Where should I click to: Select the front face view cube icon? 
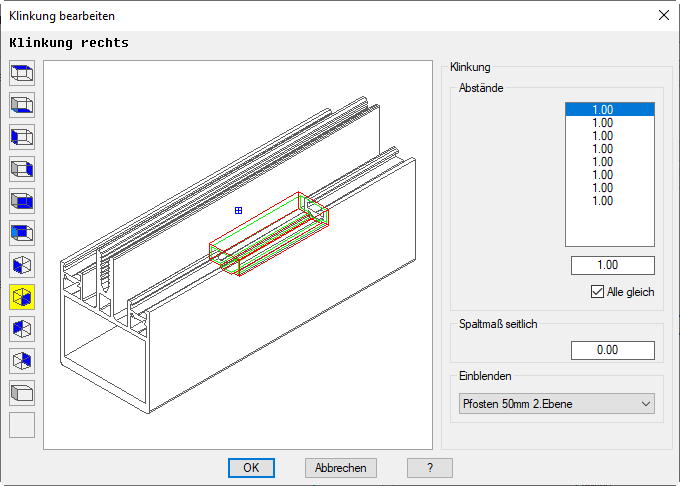point(22,201)
